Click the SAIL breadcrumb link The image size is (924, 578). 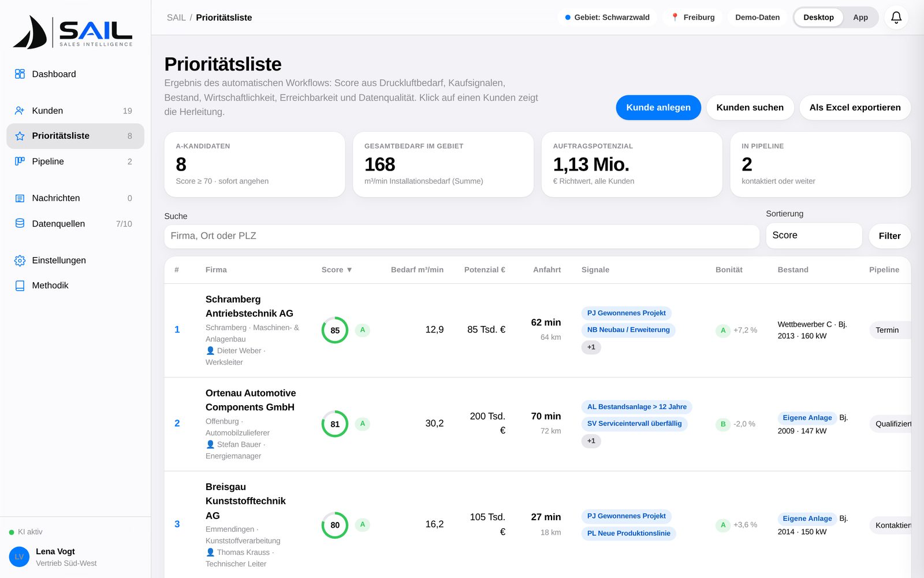176,17
